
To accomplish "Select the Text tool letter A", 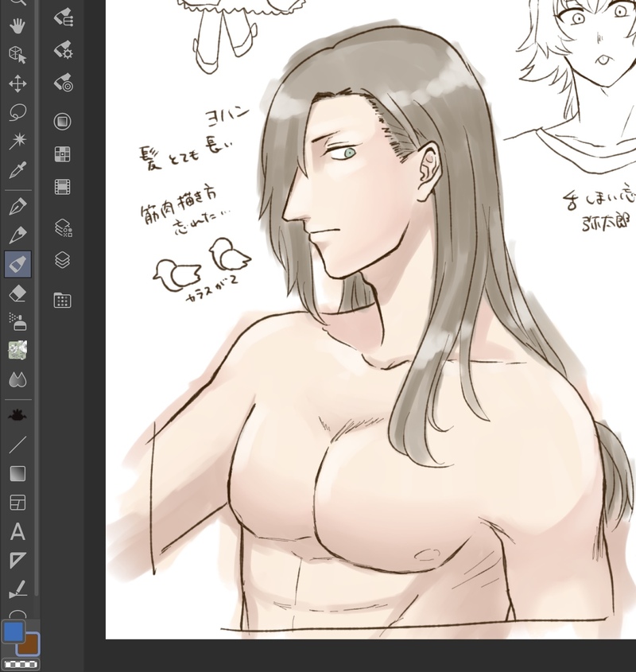I will coord(17,532).
